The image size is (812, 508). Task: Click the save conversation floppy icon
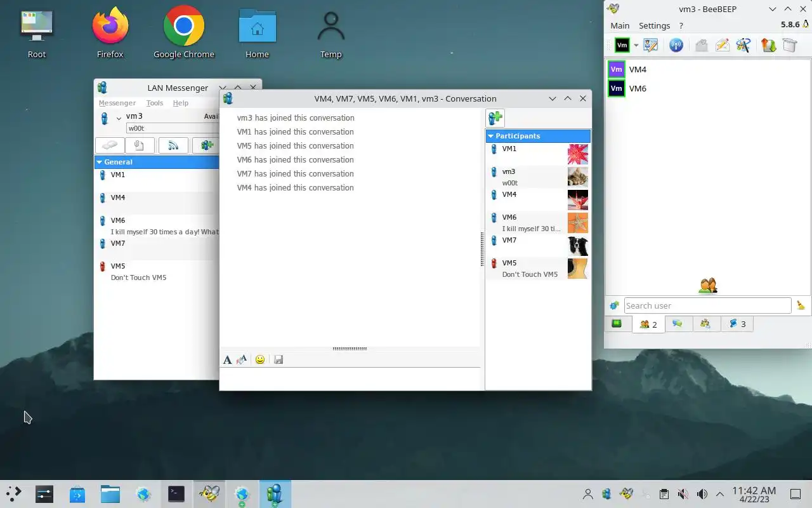coord(278,359)
